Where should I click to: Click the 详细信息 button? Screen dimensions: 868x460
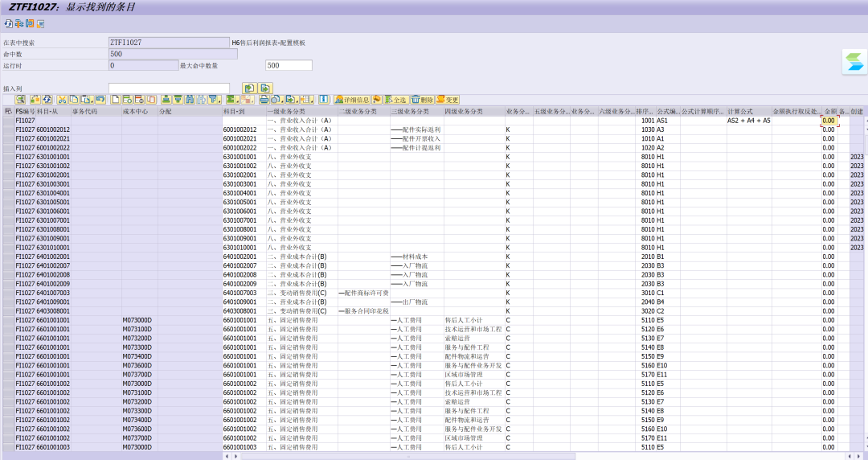pyautogui.click(x=352, y=100)
